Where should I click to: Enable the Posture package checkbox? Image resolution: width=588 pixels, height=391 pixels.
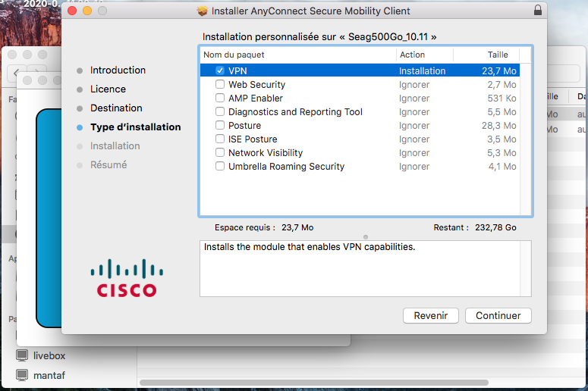coord(220,126)
